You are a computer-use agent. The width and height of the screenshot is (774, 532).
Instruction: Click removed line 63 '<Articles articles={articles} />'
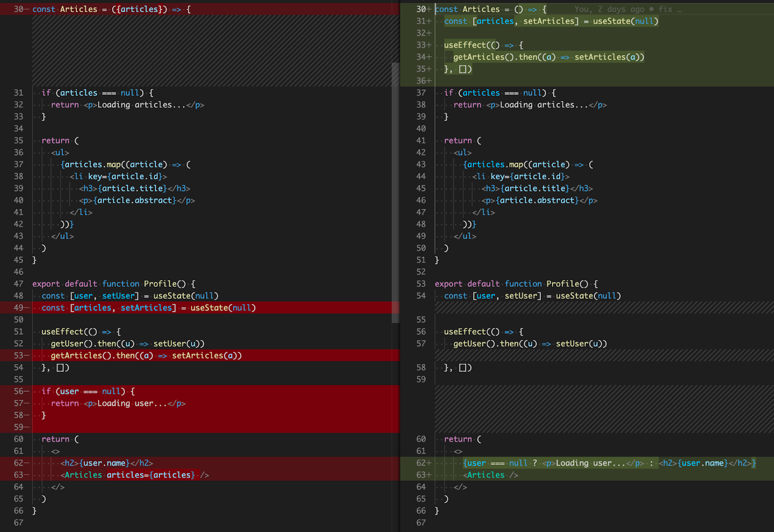[134, 475]
